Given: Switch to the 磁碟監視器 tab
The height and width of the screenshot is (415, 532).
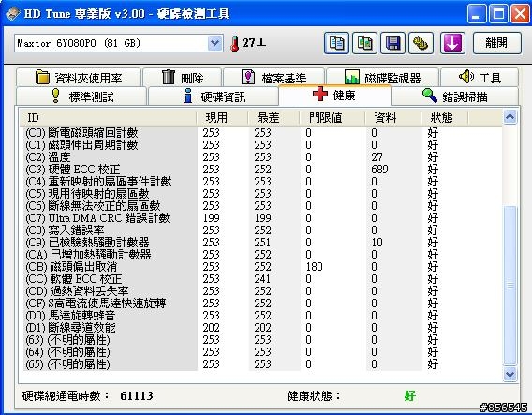Looking at the screenshot, I should pyautogui.click(x=382, y=78).
